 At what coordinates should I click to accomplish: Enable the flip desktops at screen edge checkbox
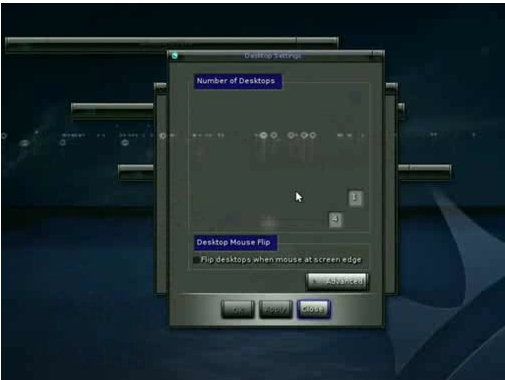click(x=196, y=260)
